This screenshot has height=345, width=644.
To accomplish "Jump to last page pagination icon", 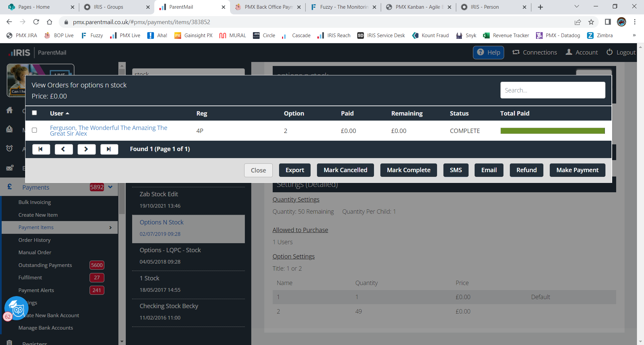I will point(109,149).
